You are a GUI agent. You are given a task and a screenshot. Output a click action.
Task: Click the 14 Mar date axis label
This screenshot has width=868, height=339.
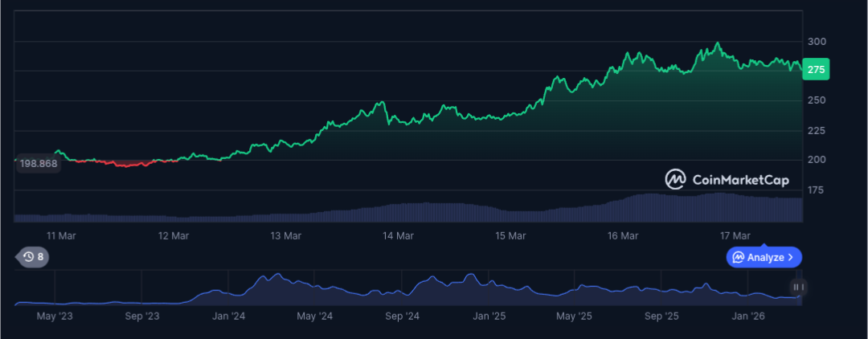pos(398,235)
